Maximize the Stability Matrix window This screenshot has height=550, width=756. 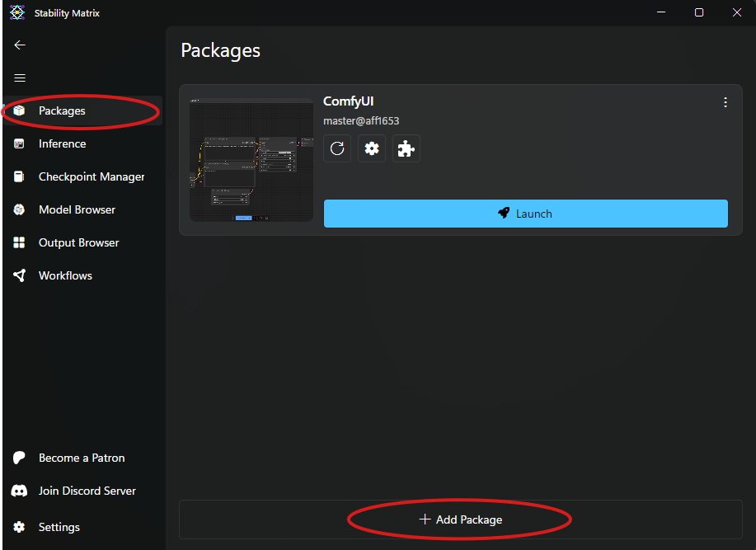point(698,12)
